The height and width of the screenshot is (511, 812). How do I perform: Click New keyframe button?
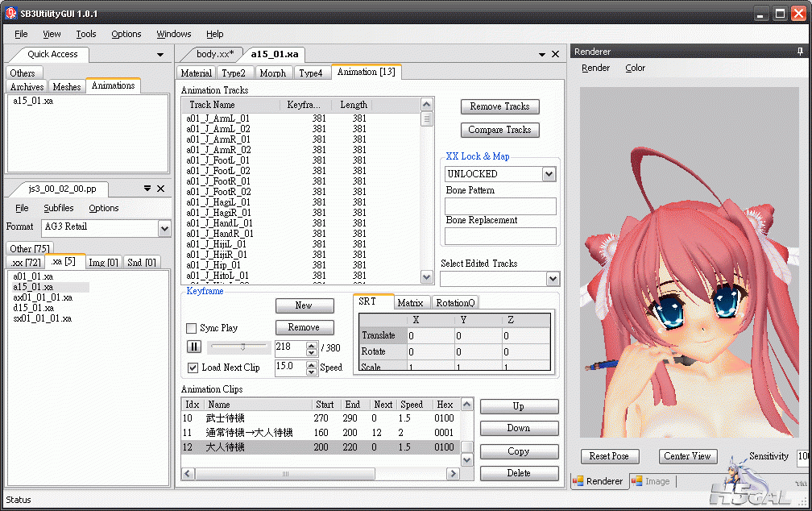pyautogui.click(x=304, y=305)
